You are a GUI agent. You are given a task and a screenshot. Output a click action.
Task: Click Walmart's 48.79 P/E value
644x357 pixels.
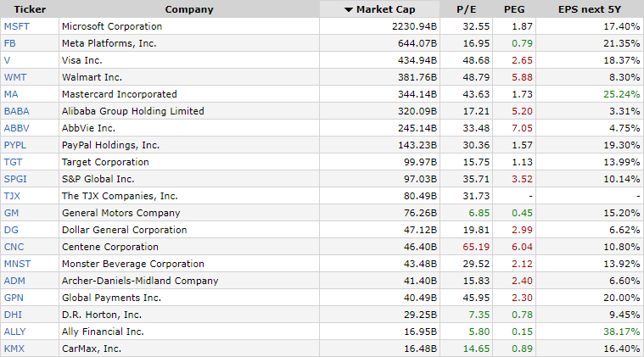tap(476, 77)
